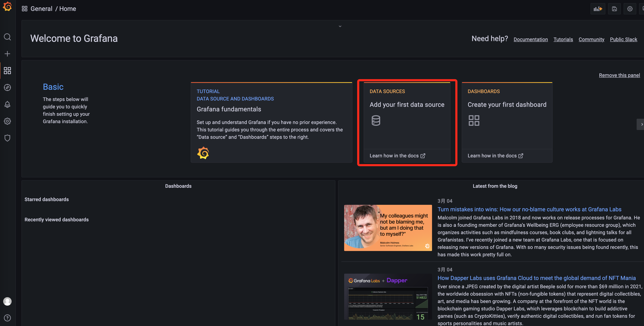The width and height of the screenshot is (644, 326).
Task: Click external link icon in Dashboards card
Action: (521, 156)
